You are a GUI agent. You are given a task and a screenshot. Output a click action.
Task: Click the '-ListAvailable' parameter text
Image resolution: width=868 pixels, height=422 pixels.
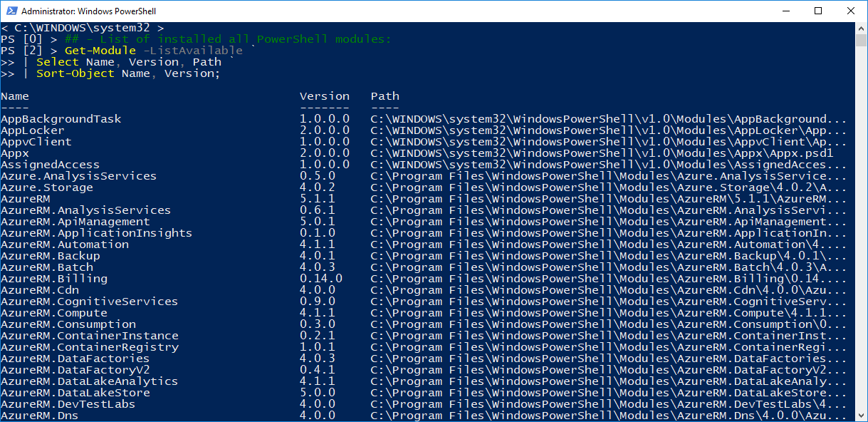point(193,51)
